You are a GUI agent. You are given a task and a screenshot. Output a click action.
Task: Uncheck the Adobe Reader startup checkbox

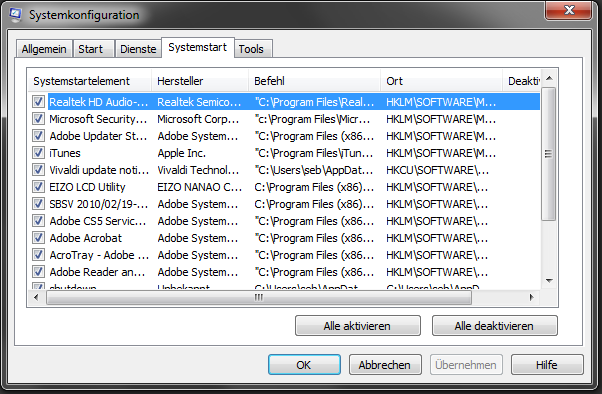[x=38, y=272]
